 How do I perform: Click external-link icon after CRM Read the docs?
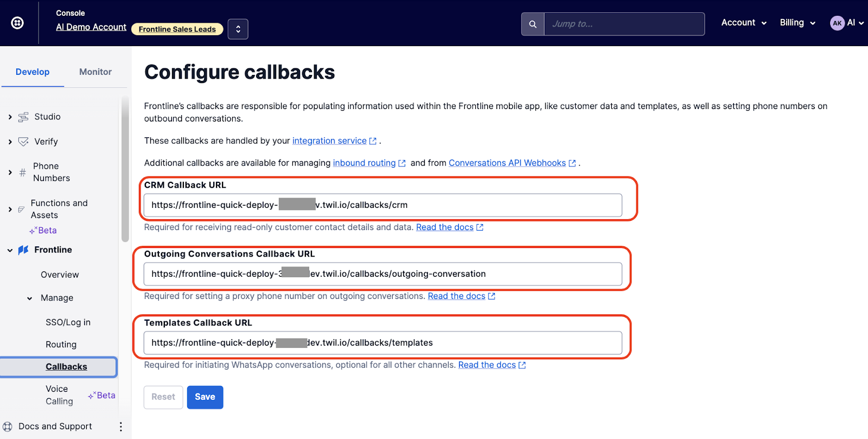(x=480, y=227)
